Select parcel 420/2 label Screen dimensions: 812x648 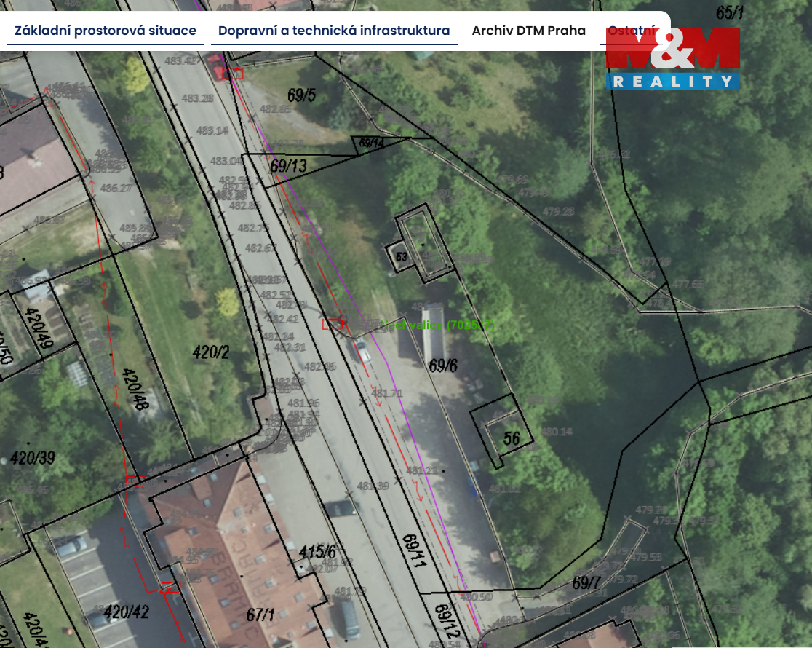211,353
